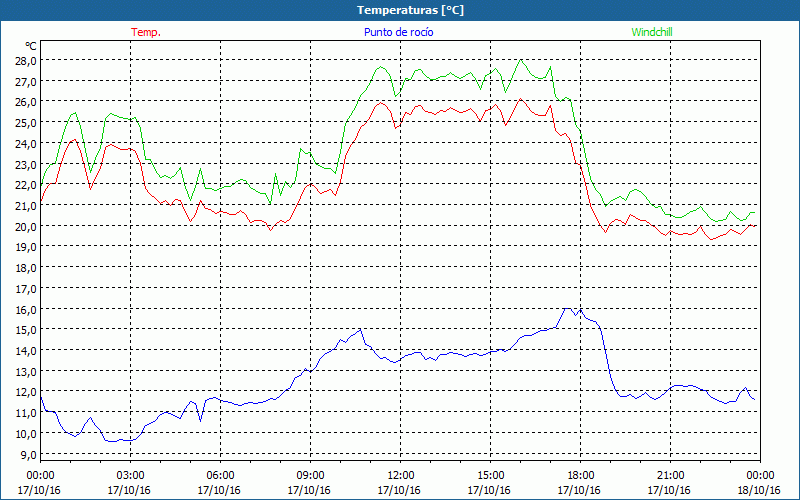Click the 17/10/16 date under 12:00
This screenshot has width=800, height=500.
coord(399,490)
